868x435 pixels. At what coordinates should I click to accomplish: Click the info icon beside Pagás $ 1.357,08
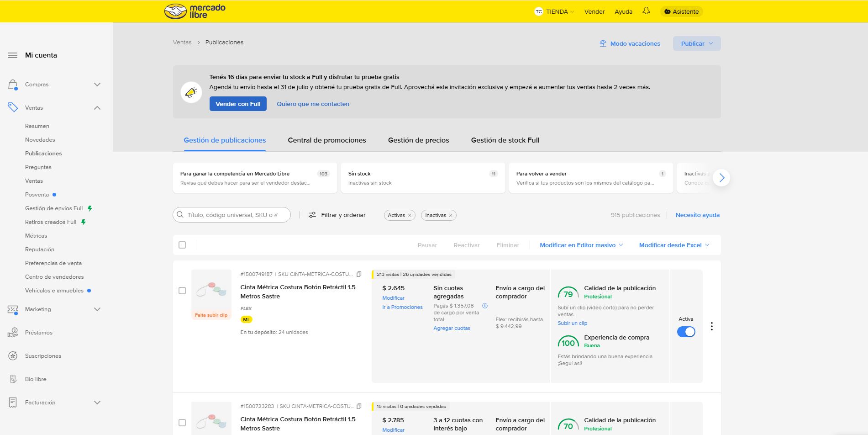pos(485,306)
